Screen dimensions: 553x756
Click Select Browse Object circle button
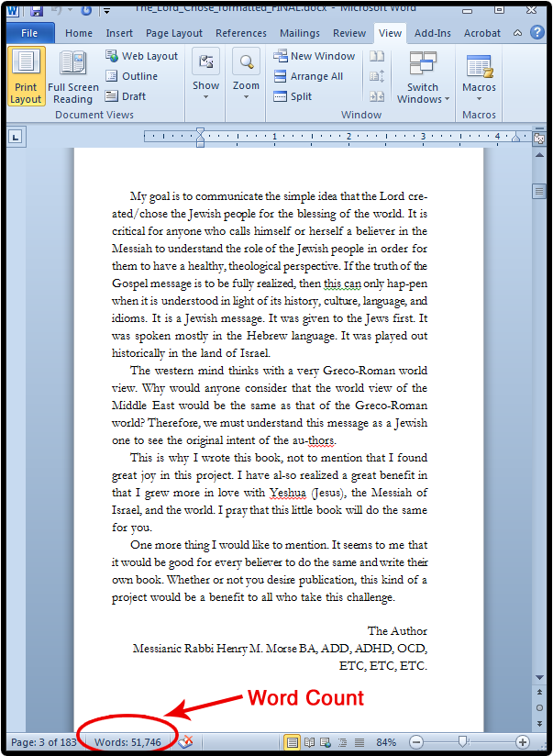point(539,708)
